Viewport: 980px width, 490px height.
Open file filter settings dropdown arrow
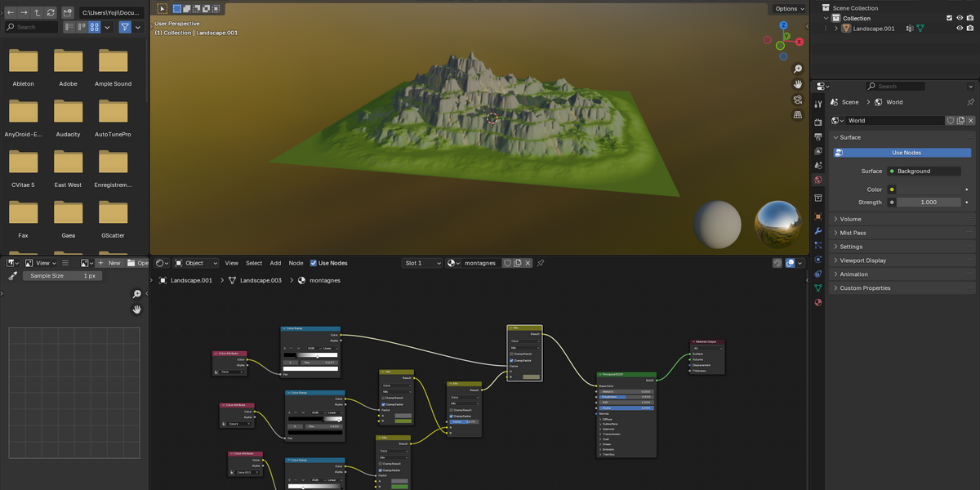coord(137,27)
